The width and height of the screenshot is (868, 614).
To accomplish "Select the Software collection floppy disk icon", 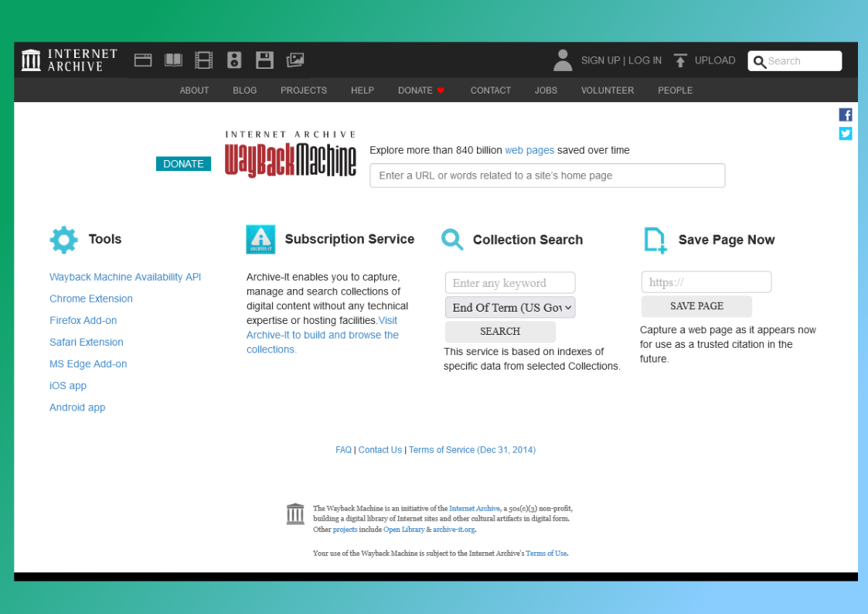I will [264, 60].
